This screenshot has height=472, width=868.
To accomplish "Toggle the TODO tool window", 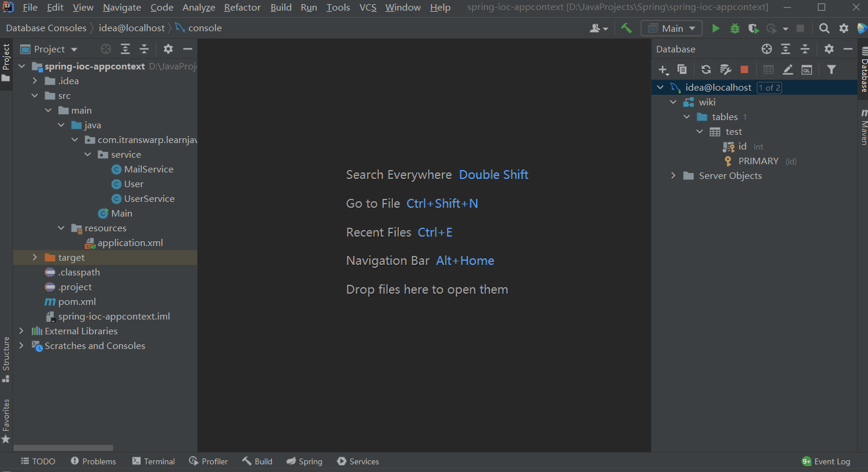I will (x=38, y=461).
